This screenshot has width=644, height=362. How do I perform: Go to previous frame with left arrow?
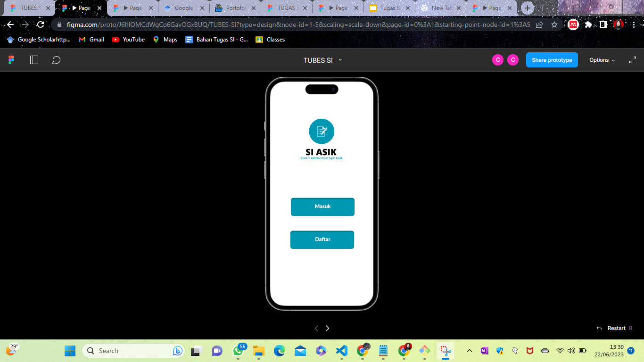(316, 328)
